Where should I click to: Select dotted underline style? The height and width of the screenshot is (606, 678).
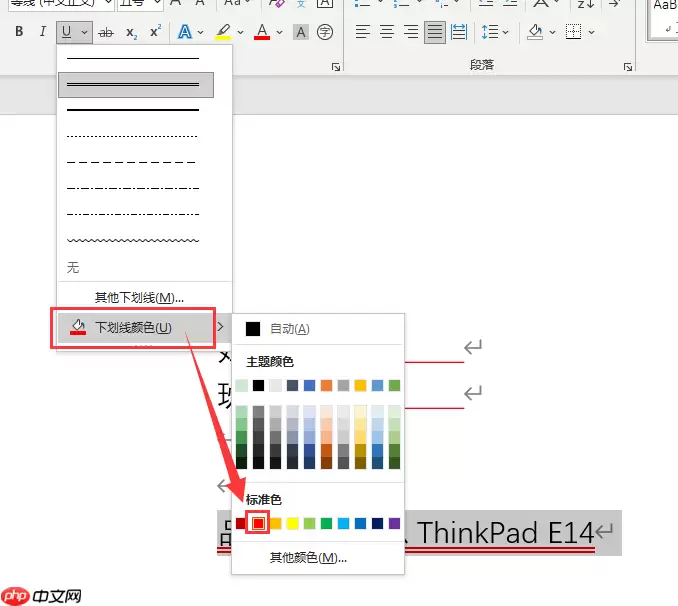(x=136, y=136)
